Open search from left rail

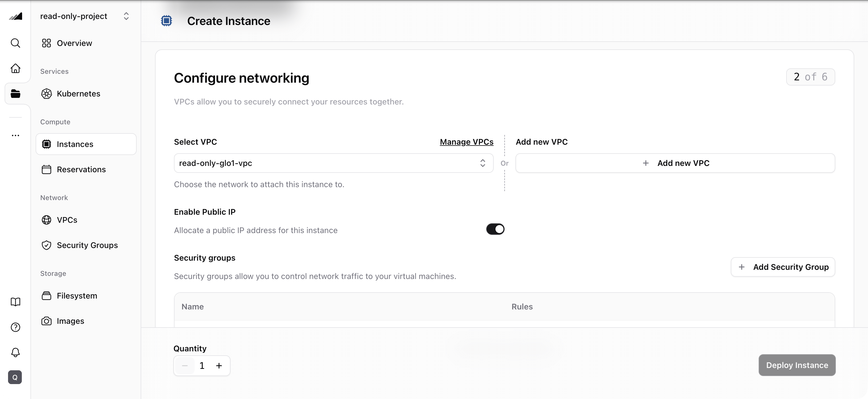15,43
